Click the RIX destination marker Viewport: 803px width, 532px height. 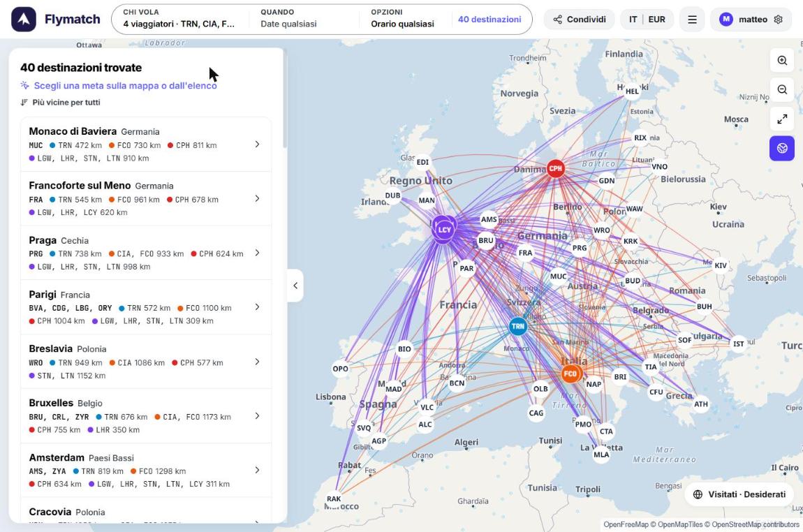click(640, 138)
